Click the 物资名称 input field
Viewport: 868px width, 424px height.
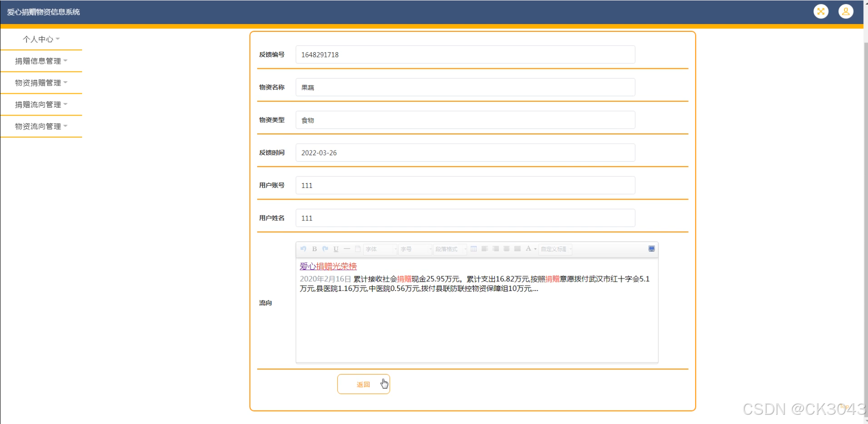[x=465, y=87]
